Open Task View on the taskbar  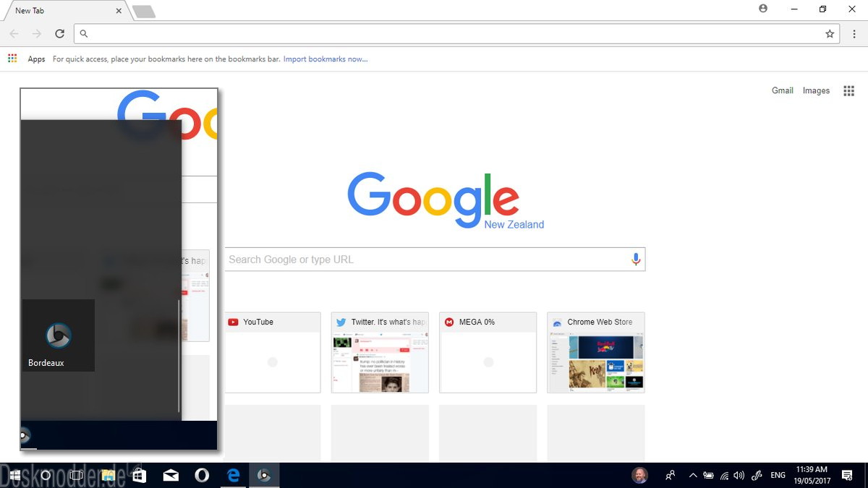(77, 475)
